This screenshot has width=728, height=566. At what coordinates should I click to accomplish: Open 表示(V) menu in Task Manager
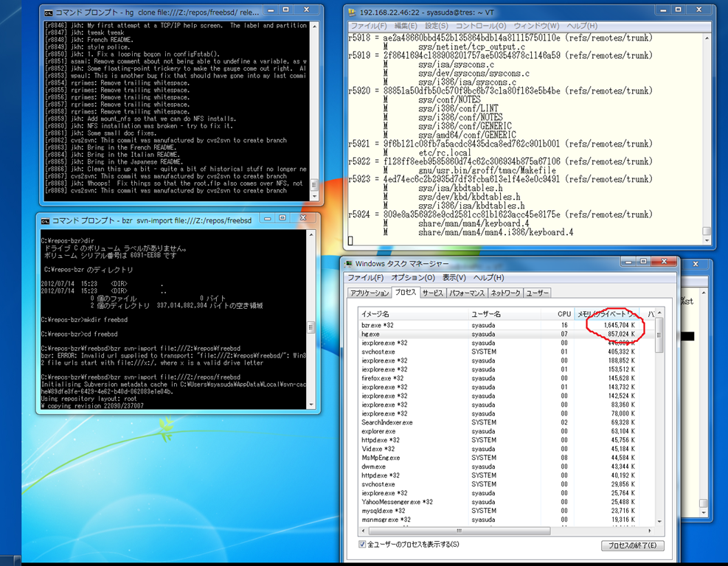pyautogui.click(x=454, y=277)
